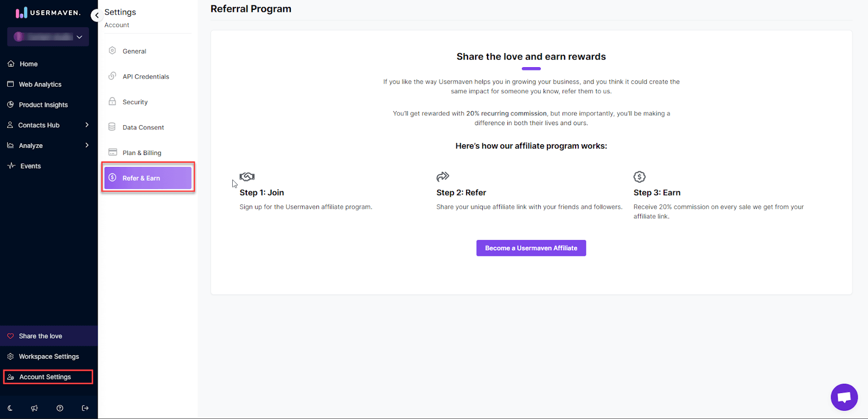This screenshot has width=868, height=419.
Task: Click the logout icon
Action: (85, 408)
